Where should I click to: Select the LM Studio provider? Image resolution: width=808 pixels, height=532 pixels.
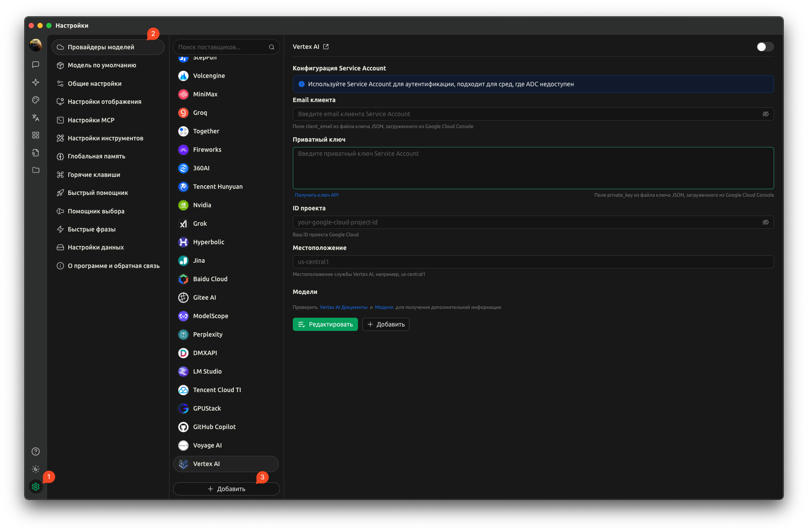tap(226, 371)
